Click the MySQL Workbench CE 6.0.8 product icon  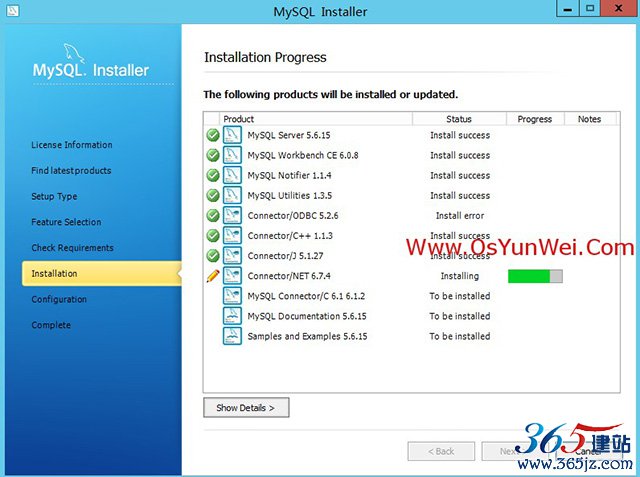(x=232, y=155)
